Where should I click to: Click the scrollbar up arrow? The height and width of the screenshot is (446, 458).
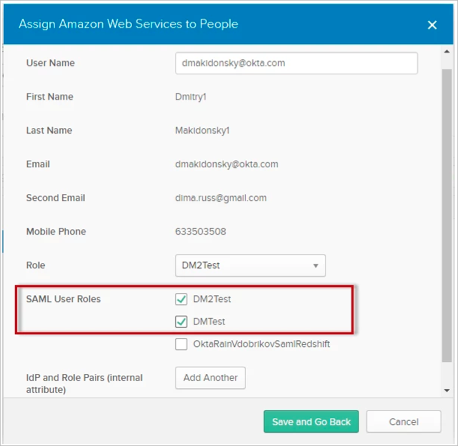point(447,52)
